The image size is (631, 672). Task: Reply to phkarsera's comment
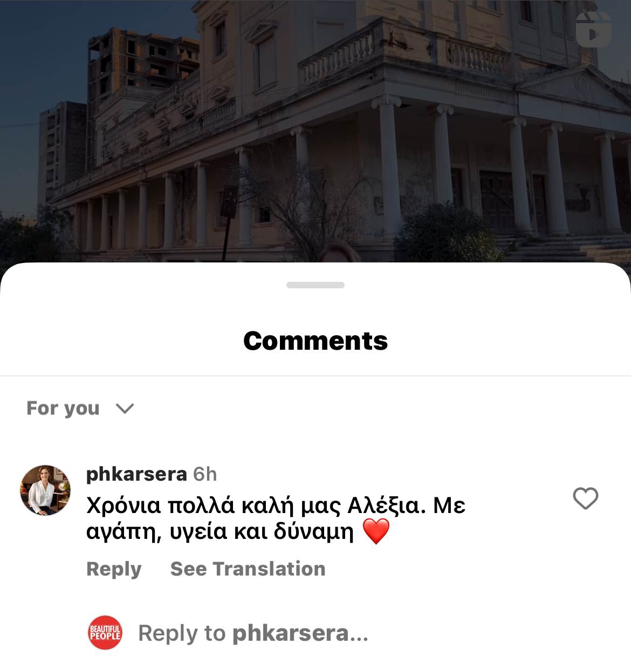tap(114, 569)
